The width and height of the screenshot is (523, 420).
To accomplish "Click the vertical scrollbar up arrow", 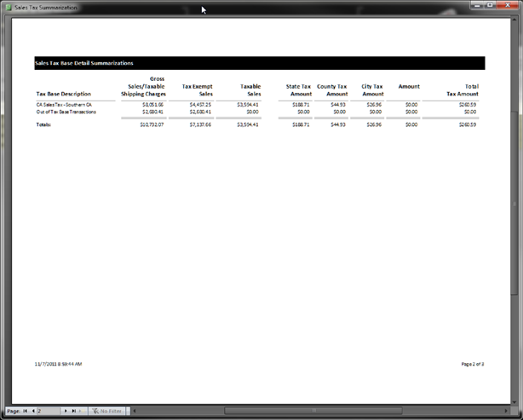I will click(514, 20).
